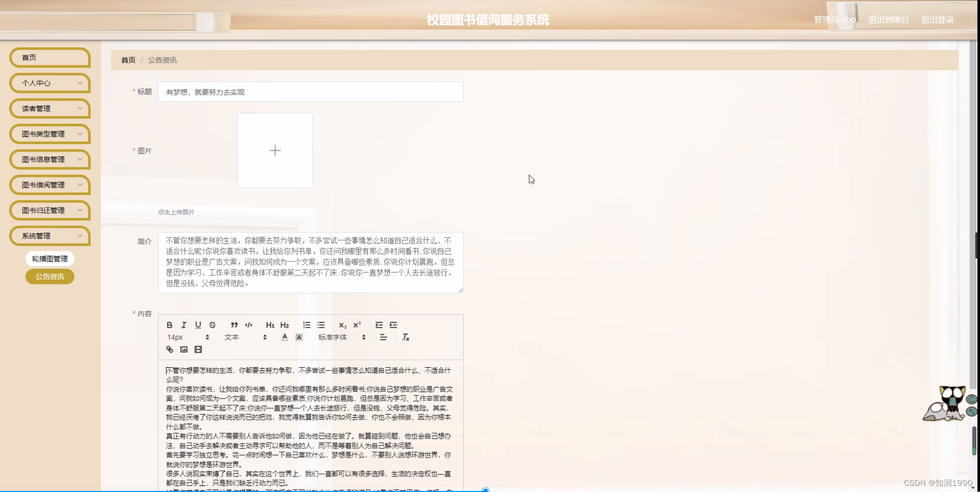This screenshot has width=980, height=492.
Task: Open the code view icon in editor
Action: coord(248,325)
